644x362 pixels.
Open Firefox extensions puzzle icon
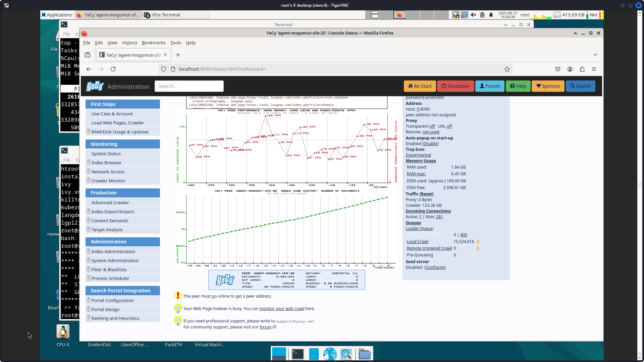click(582, 69)
